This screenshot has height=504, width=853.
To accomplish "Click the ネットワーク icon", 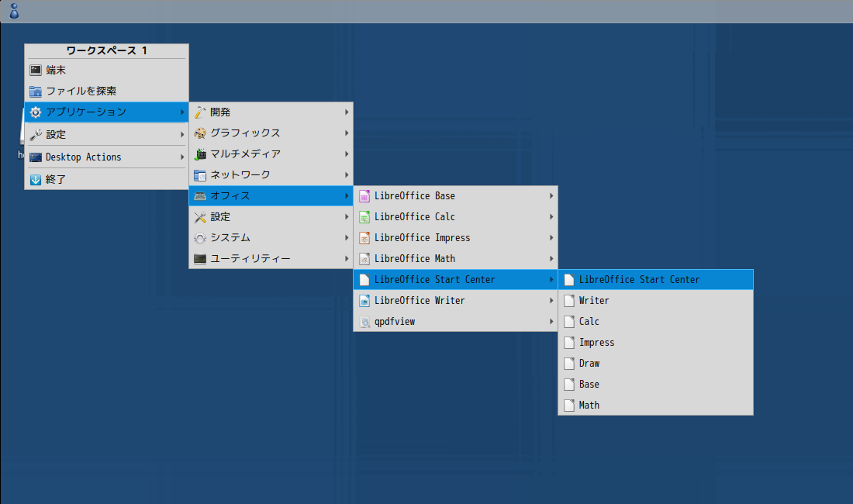I will point(200,175).
